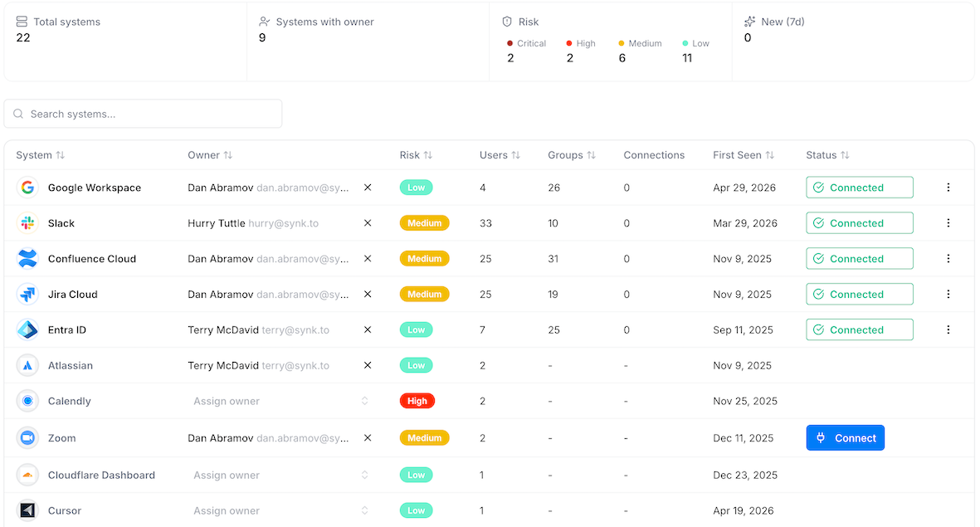Screen dimensions: 980x527
Task: Clear owner on Confluence Cloud row
Action: (368, 259)
